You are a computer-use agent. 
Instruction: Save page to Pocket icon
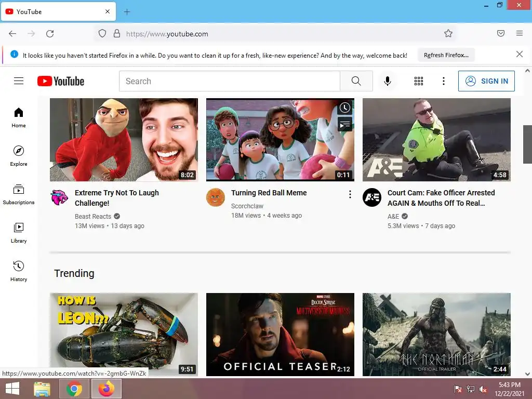coord(500,33)
